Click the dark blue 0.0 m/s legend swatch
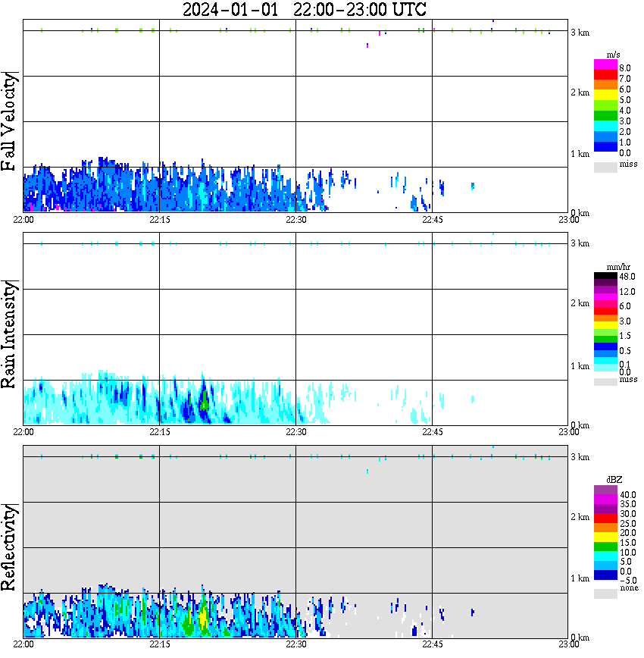The image size is (644, 658). click(605, 146)
